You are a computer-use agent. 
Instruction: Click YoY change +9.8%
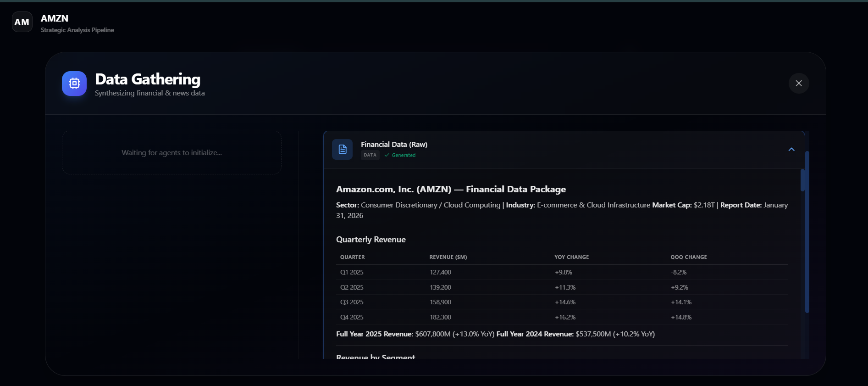pos(564,272)
